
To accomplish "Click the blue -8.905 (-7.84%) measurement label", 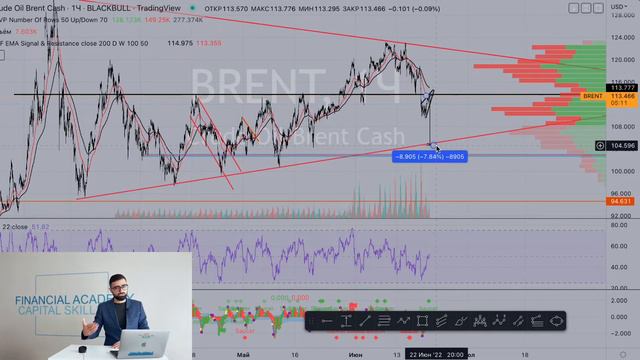I will pos(430,157).
